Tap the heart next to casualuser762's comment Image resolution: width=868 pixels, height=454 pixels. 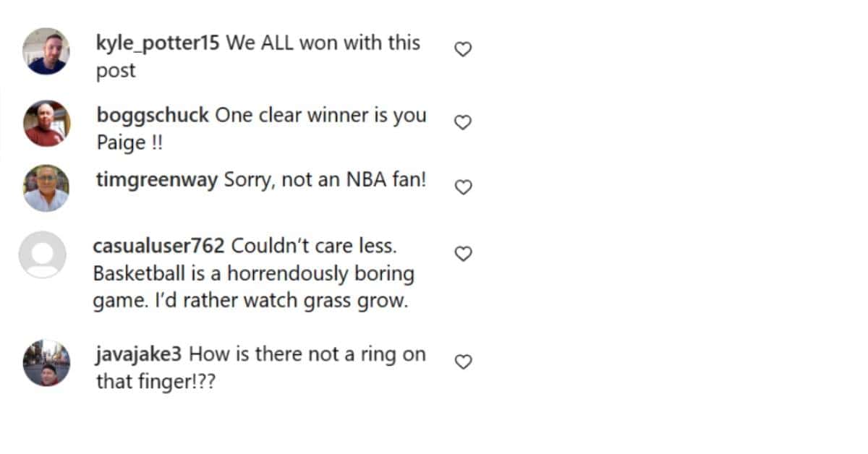coord(462,253)
